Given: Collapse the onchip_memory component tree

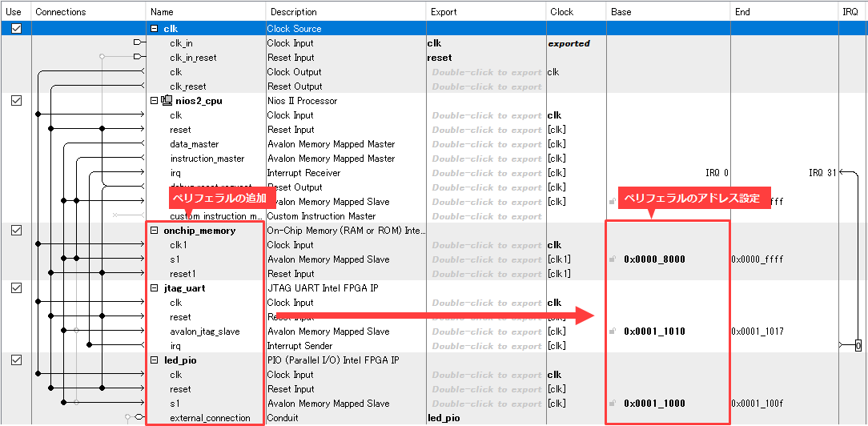Looking at the screenshot, I should click(155, 231).
